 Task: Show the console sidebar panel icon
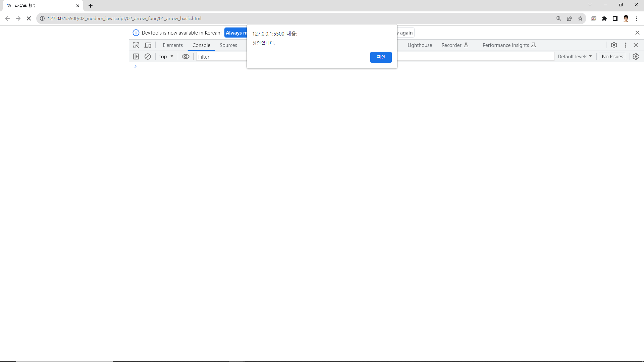click(x=136, y=57)
